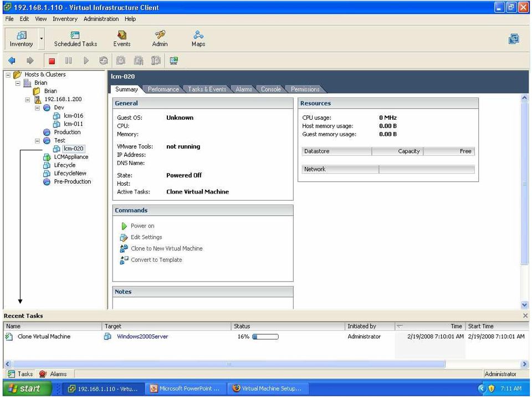Screen dimensions: 532x397
Task: Open the Maps view
Action: [198, 39]
